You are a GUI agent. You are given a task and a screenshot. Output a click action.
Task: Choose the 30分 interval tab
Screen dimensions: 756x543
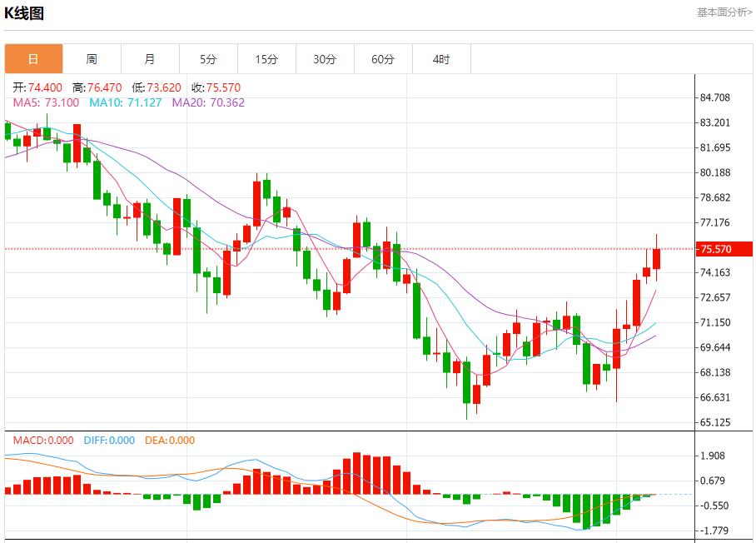pos(325,59)
